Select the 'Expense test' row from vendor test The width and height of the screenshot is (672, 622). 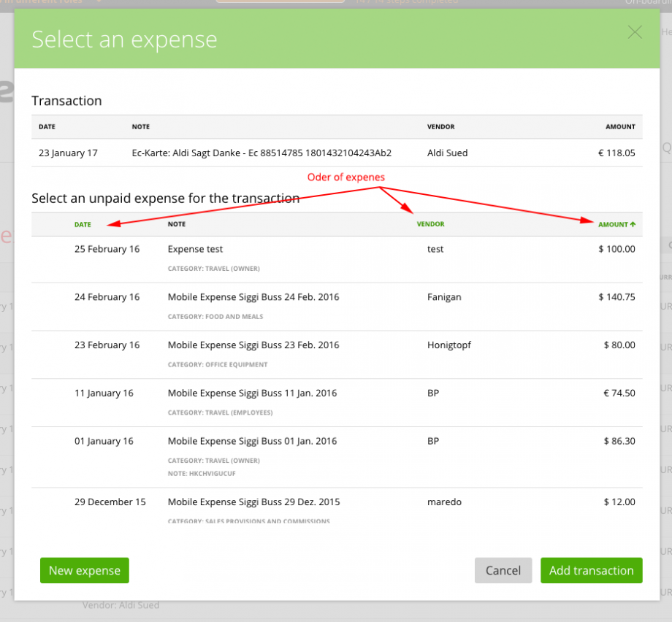(336, 256)
